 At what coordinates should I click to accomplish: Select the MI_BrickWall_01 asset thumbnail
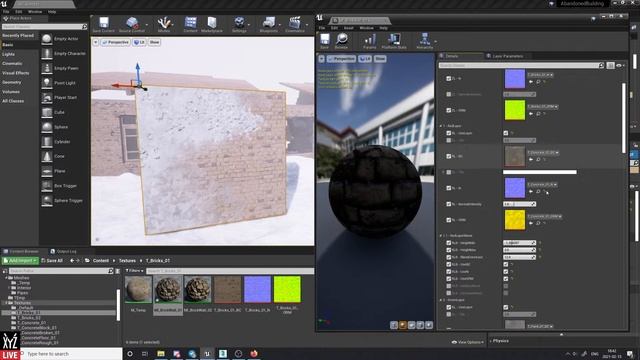(168, 289)
